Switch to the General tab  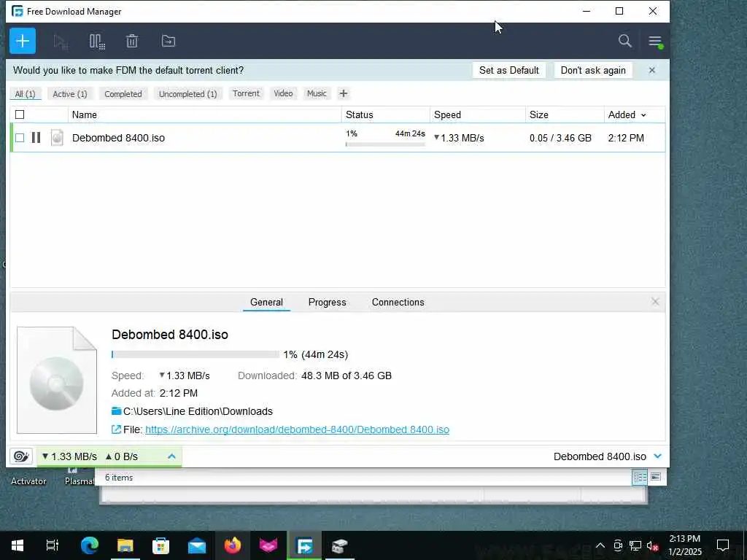(266, 303)
